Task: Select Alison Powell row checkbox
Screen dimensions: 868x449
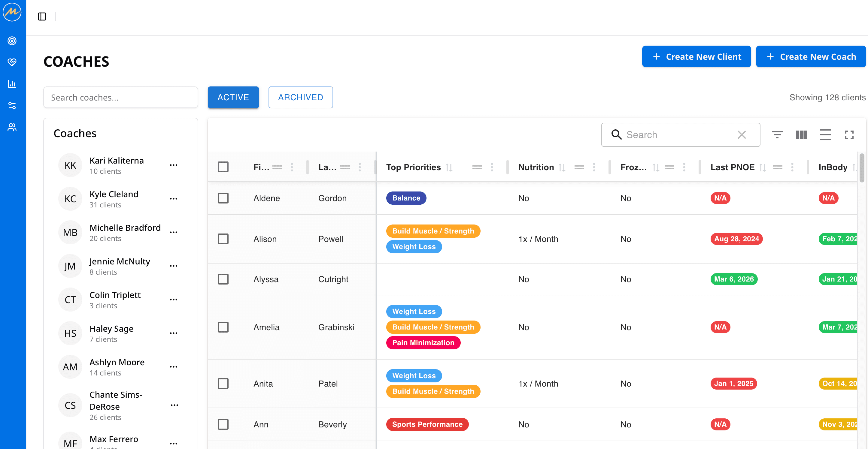Action: (x=223, y=239)
